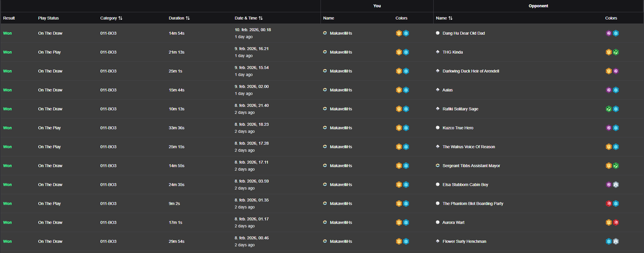Screen dimensions: 644x253
Task: Click the date 8. feb. 2026, 01.35
Action: [252, 200]
